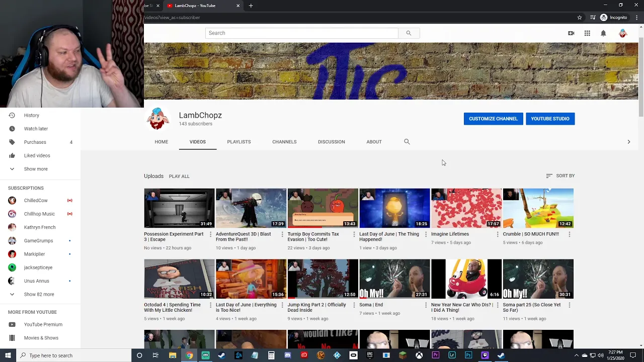This screenshot has height=362, width=644.
Task: Open the Chillhop Music subscription
Action: (40, 214)
